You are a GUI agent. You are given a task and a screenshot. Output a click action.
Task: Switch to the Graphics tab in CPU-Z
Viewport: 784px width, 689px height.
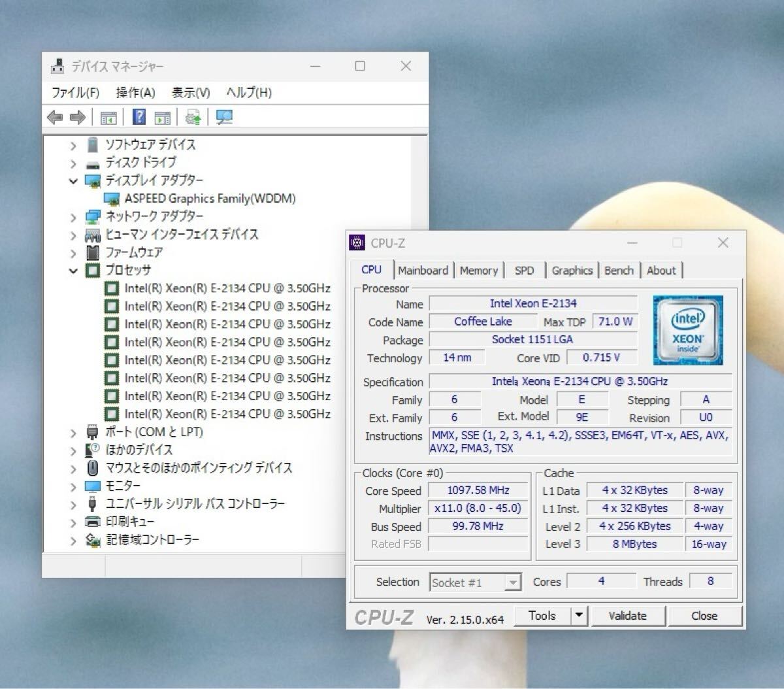572,271
